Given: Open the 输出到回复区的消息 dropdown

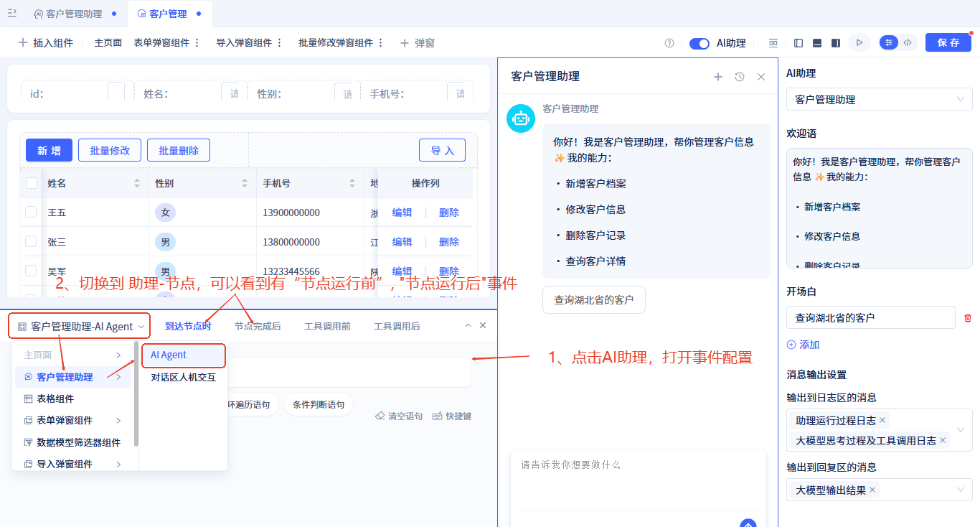Looking at the screenshot, I should tap(880, 490).
